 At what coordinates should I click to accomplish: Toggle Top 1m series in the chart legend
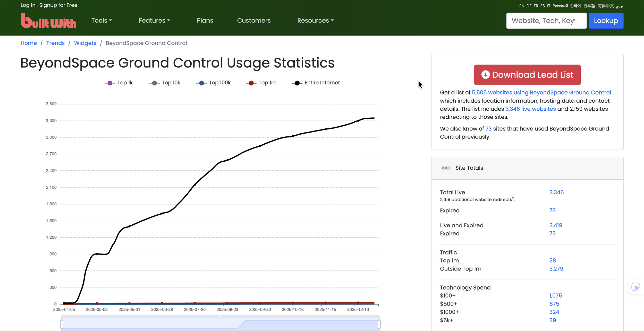[261, 83]
